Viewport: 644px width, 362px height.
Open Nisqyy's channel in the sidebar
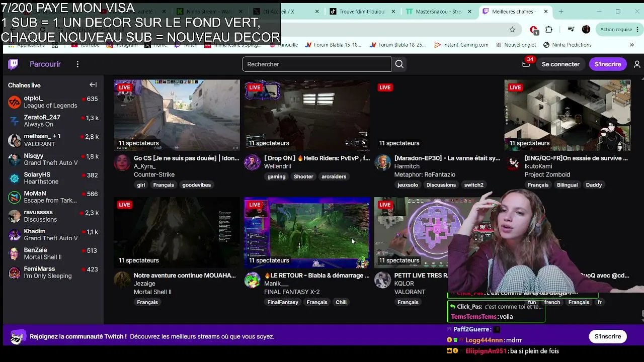pyautogui.click(x=53, y=159)
